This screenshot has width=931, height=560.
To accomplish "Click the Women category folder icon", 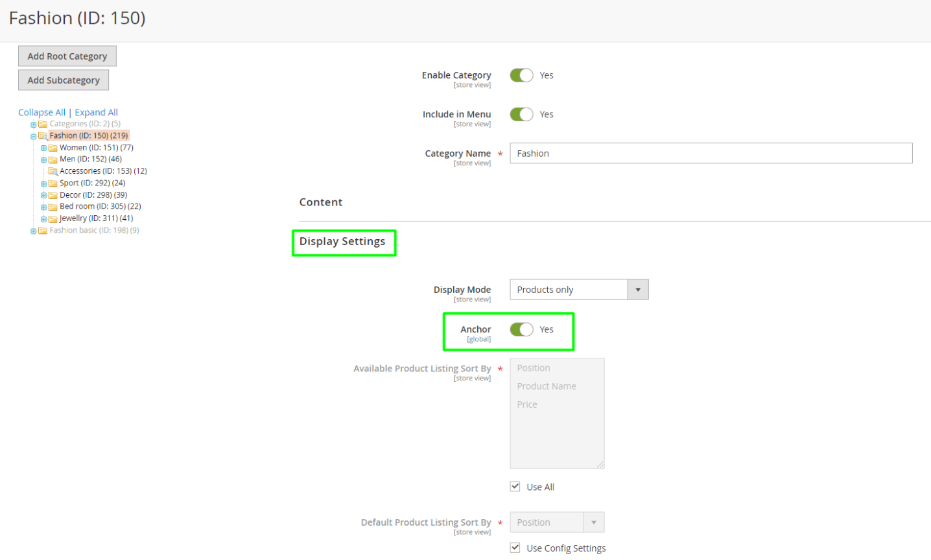I will [x=53, y=148].
